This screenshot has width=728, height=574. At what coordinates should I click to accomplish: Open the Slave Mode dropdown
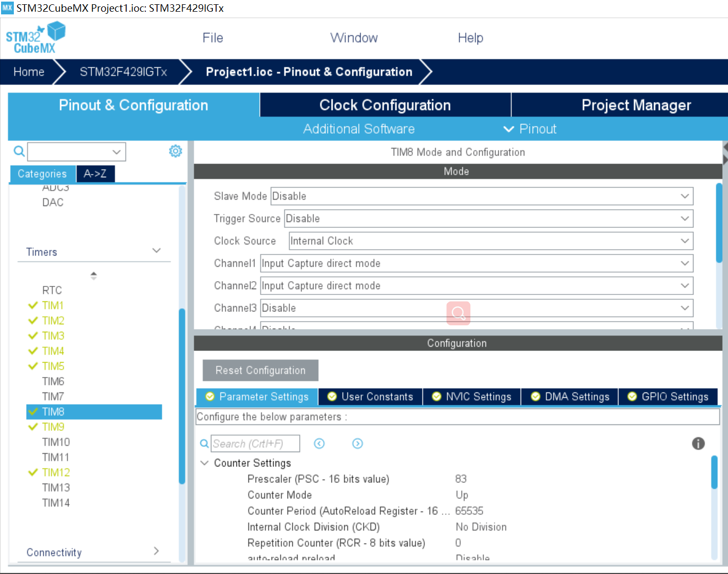point(482,196)
